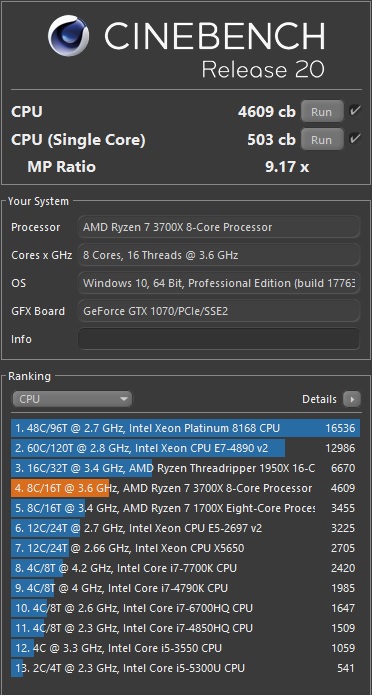Viewport: 372px width, 696px height.
Task: Select the Core i5-5300U ranking entry
Action: (x=186, y=668)
